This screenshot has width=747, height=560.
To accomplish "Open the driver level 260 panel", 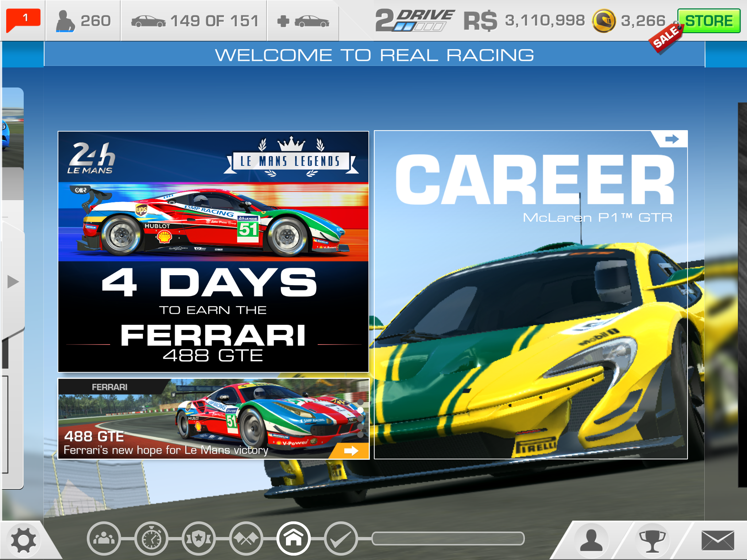I will click(x=83, y=21).
